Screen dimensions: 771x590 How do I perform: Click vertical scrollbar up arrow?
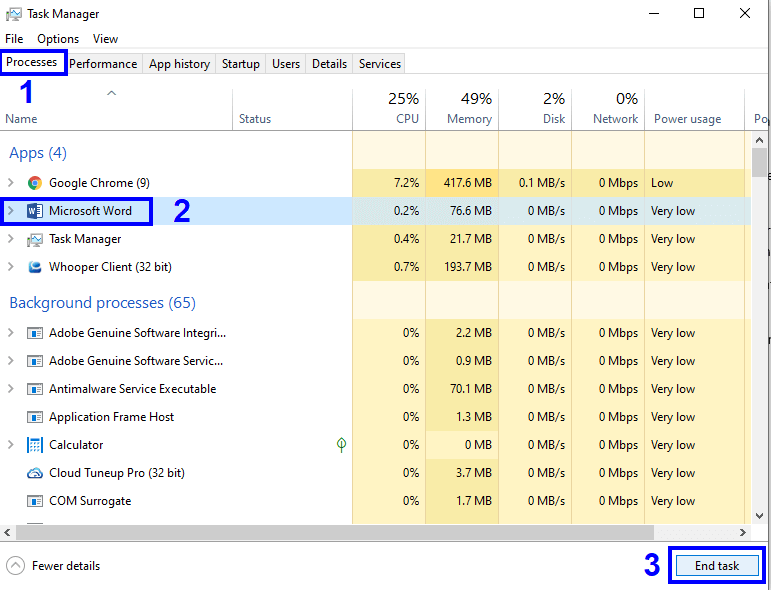click(759, 140)
